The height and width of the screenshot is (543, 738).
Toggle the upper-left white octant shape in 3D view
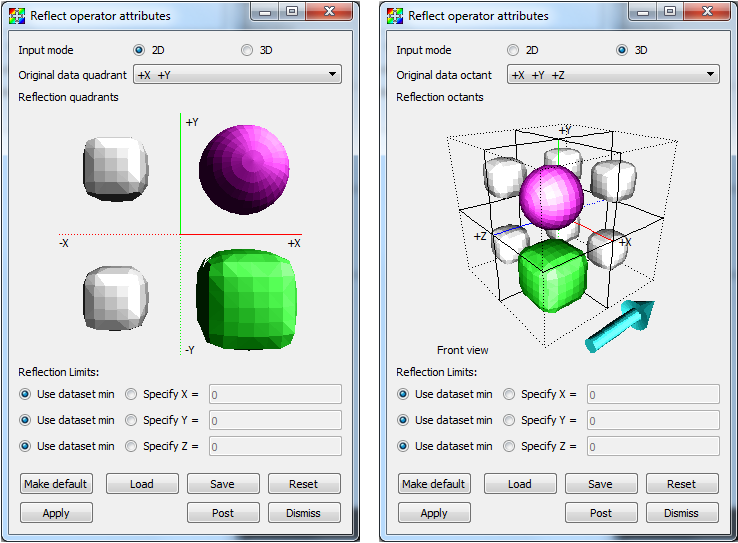pyautogui.click(x=504, y=177)
